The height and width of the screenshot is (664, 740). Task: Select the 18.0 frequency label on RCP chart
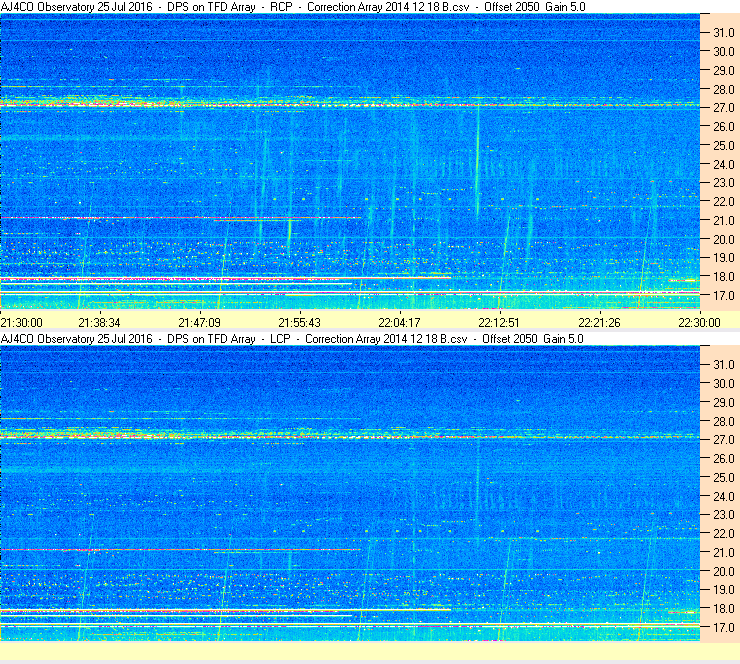click(x=724, y=277)
